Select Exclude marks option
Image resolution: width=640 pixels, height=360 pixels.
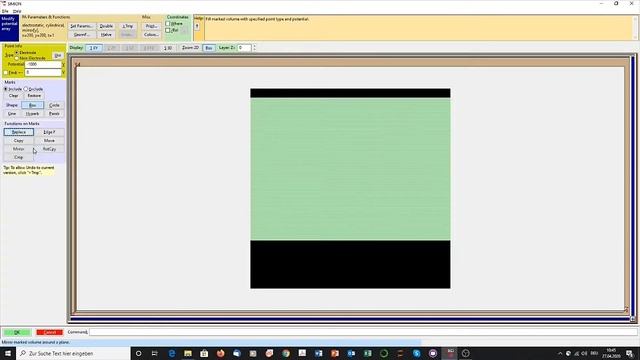point(26,89)
